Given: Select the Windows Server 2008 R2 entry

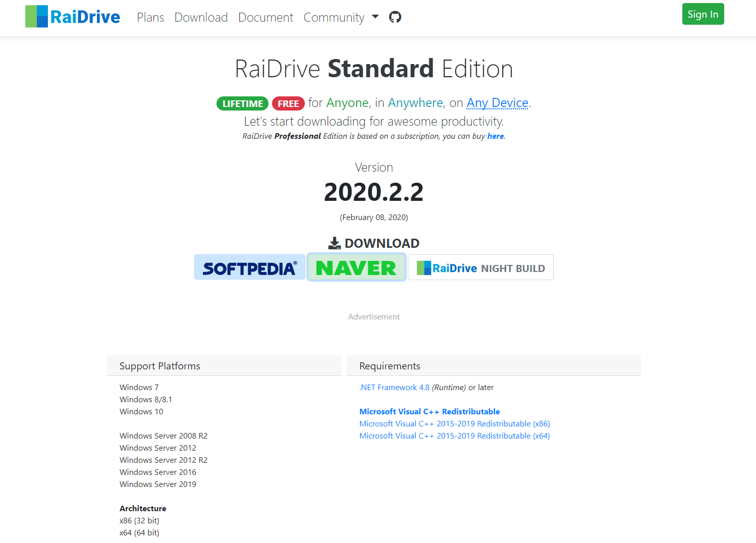Looking at the screenshot, I should tap(164, 436).
